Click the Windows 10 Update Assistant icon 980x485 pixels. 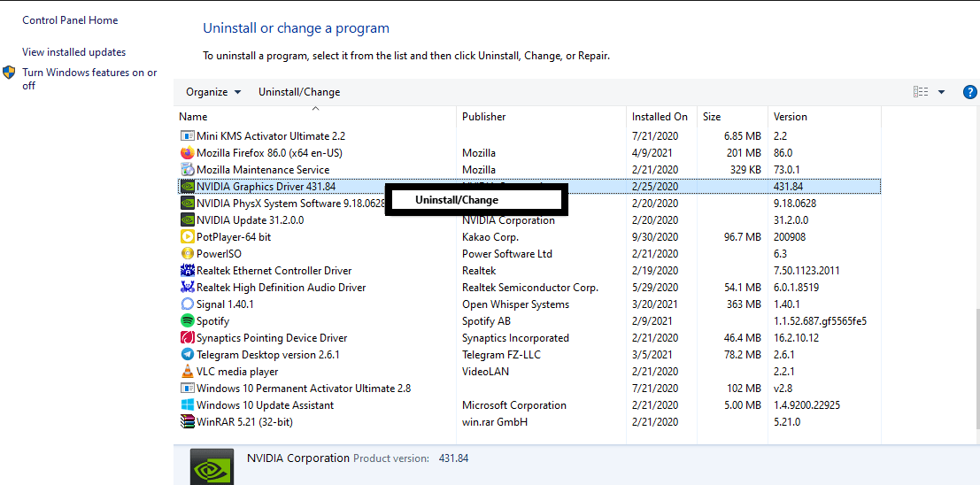click(188, 405)
